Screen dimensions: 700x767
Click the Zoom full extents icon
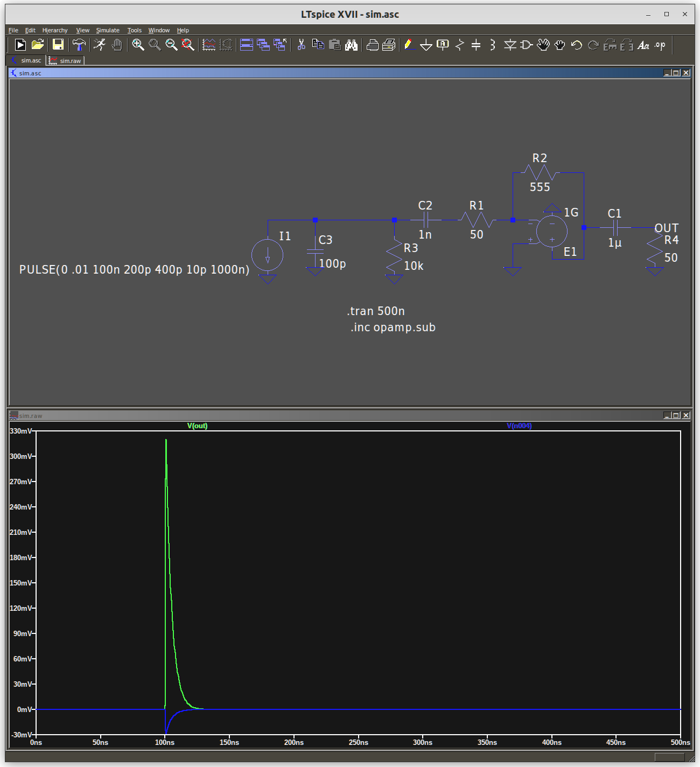point(188,45)
